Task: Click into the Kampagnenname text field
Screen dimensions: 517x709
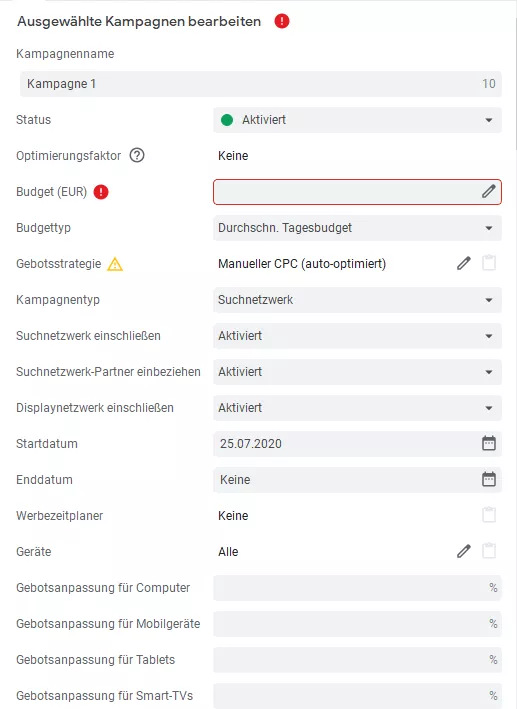Action: 261,84
